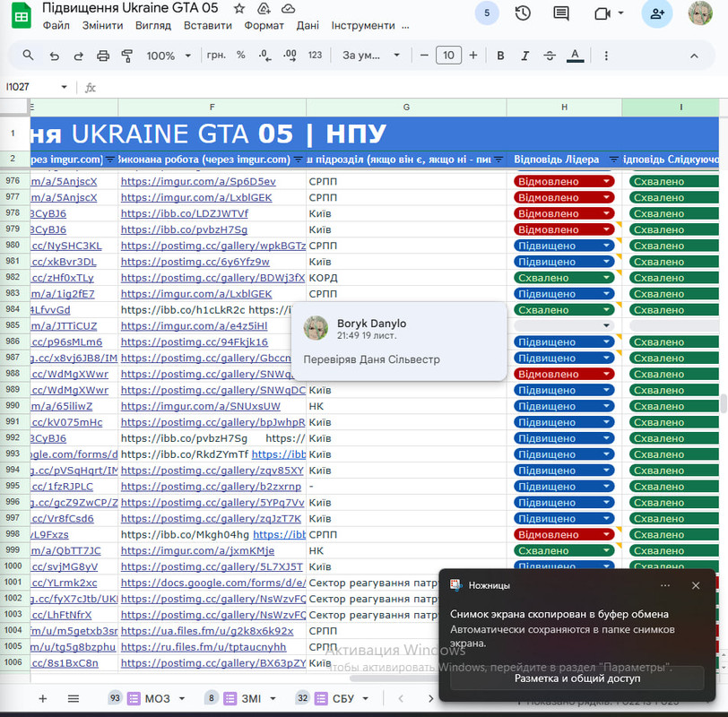
Task: Decrease decimal places
Action: click(x=264, y=56)
